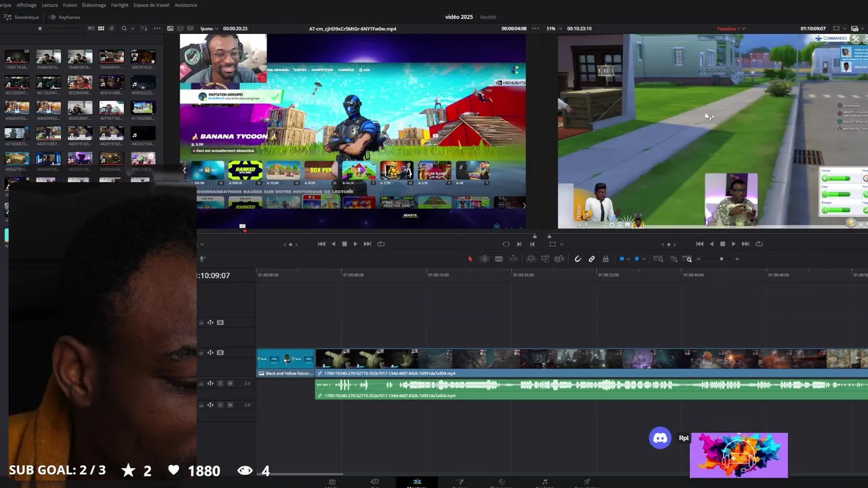This screenshot has height=488, width=868.
Task: Open the media pool sort options
Action: (x=144, y=28)
